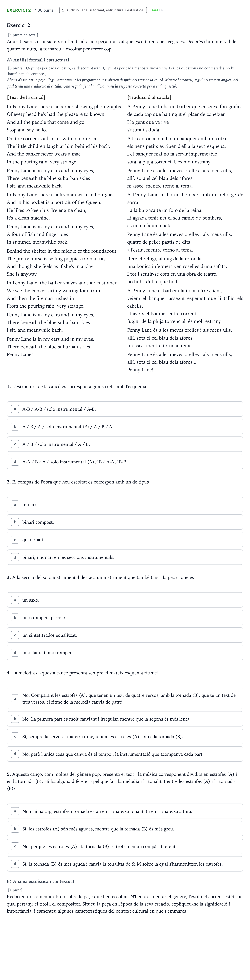Pick 'Sí, la tornada (B) és més aguda' answer
The height and width of the screenshot is (980, 250).
point(125,864)
